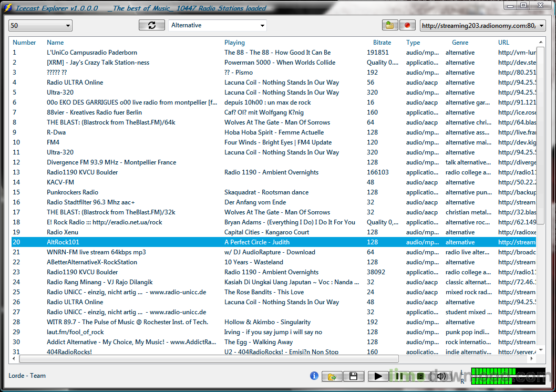The height and width of the screenshot is (392, 556).
Task: Click the open file folder button
Action: pyautogui.click(x=332, y=376)
